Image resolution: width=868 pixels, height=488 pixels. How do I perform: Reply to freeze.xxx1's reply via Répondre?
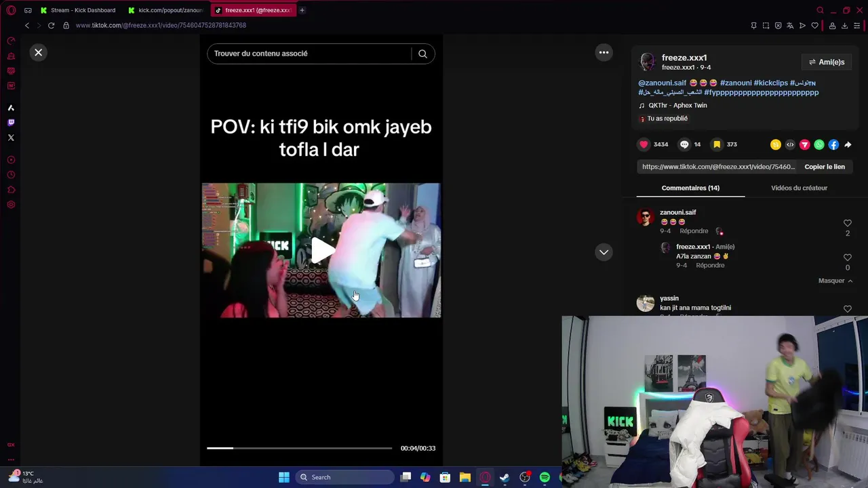[710, 266]
